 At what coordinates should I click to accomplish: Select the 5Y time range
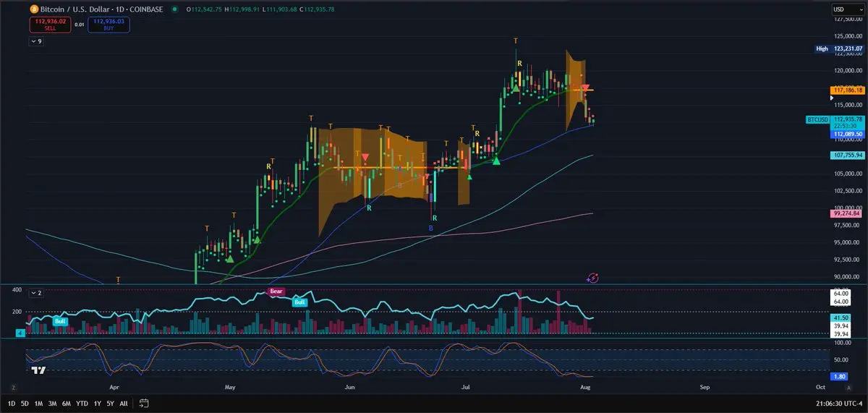click(110, 403)
